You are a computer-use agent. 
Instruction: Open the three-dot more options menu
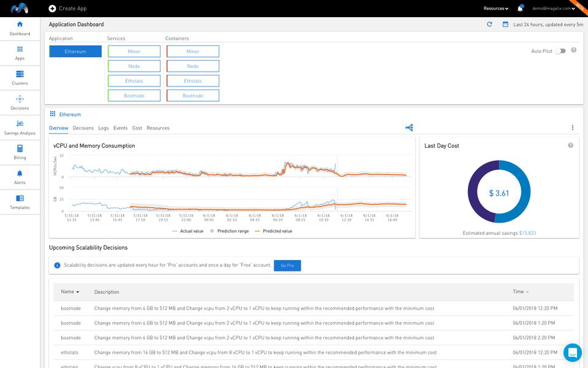(x=573, y=128)
